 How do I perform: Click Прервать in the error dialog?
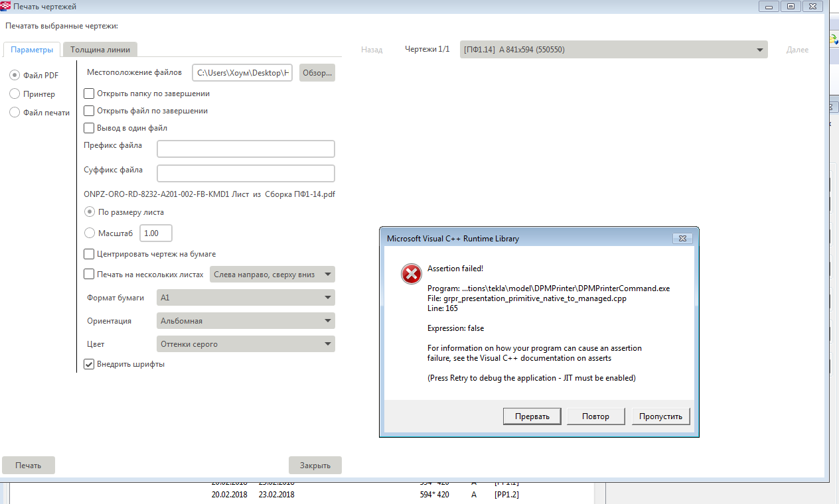point(532,416)
